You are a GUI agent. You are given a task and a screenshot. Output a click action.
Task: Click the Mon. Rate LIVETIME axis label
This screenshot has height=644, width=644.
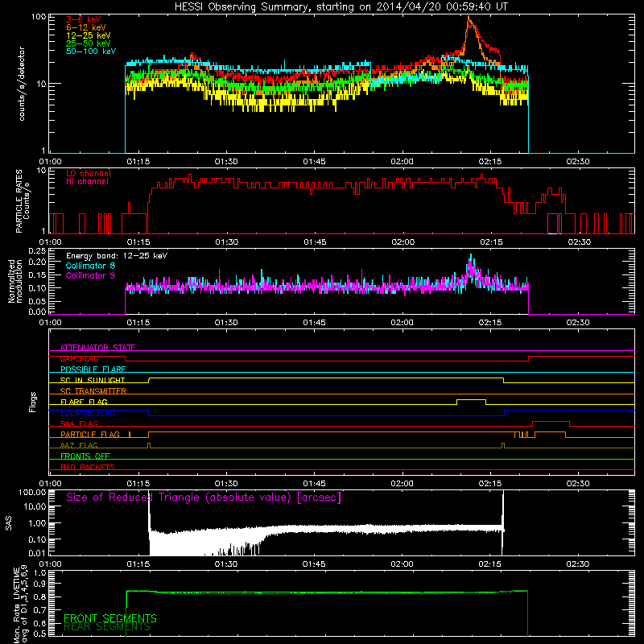coord(21,605)
